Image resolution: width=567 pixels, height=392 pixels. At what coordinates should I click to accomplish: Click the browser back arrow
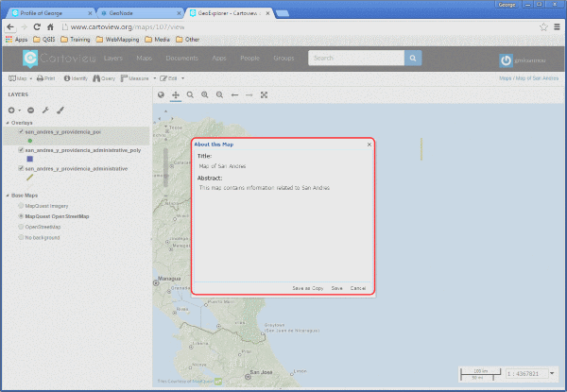tap(10, 27)
